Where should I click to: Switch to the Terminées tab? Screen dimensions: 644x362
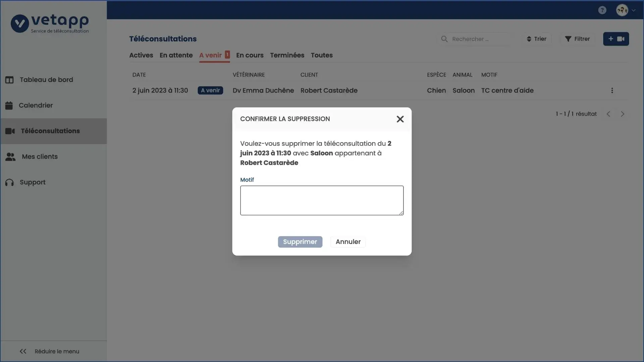[x=287, y=55]
